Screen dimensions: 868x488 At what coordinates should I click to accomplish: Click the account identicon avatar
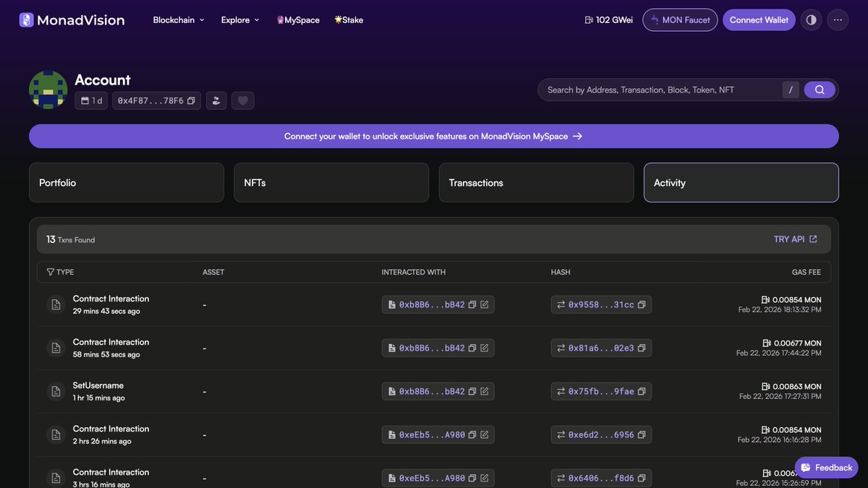(48, 90)
